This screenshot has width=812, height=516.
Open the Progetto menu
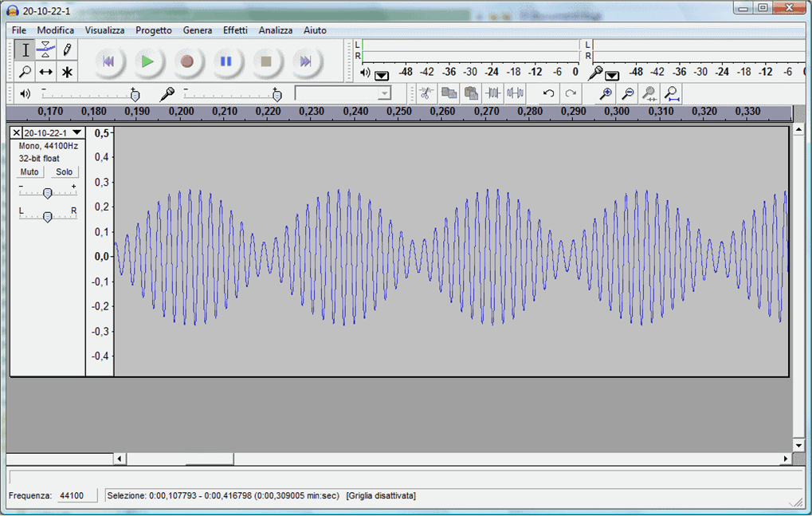[x=154, y=30]
